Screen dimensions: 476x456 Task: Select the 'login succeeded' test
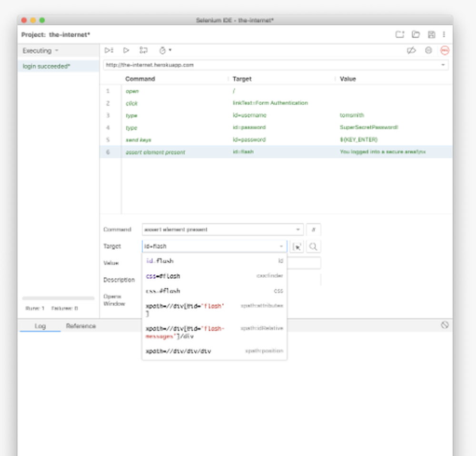58,66
